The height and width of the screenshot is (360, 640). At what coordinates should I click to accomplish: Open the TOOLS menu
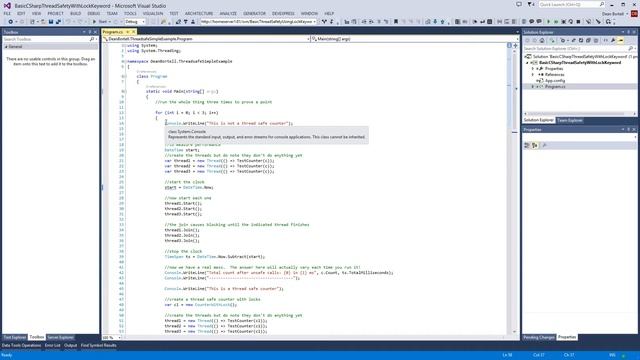coord(130,13)
